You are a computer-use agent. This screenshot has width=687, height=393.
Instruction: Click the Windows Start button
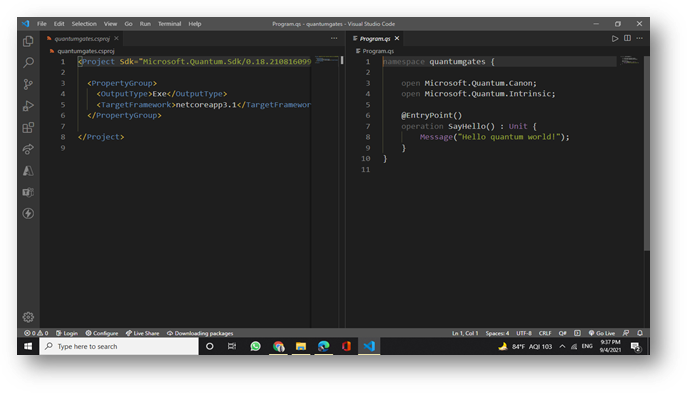pyautogui.click(x=28, y=346)
